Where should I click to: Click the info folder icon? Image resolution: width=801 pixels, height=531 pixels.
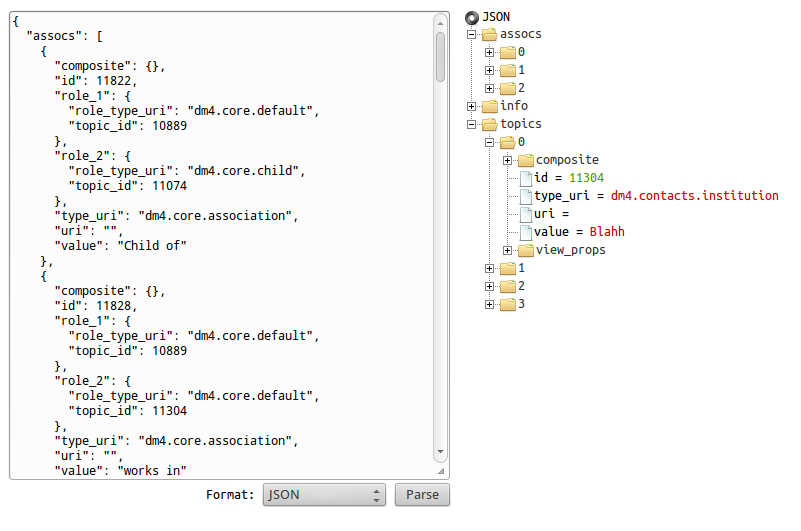click(490, 106)
